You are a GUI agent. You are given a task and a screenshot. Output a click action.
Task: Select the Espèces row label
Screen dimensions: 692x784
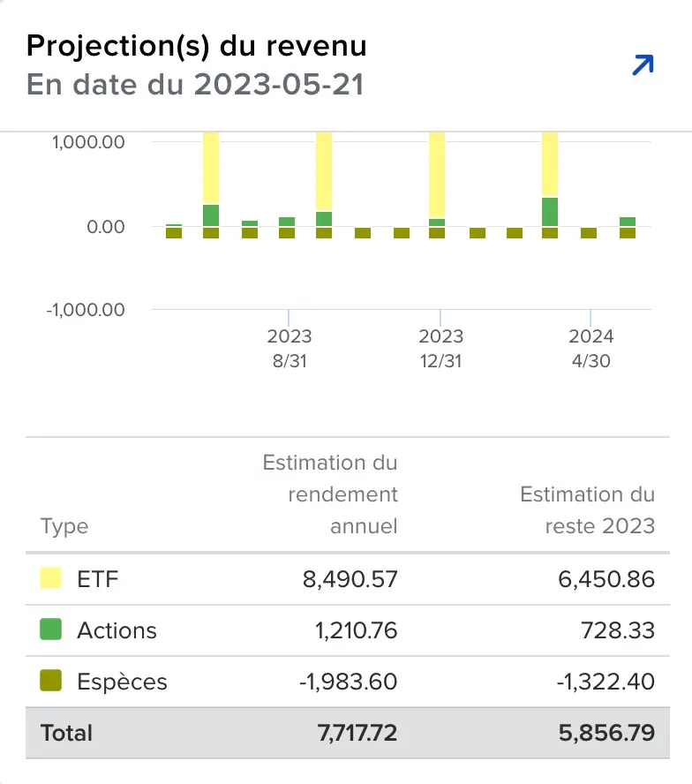point(122,682)
